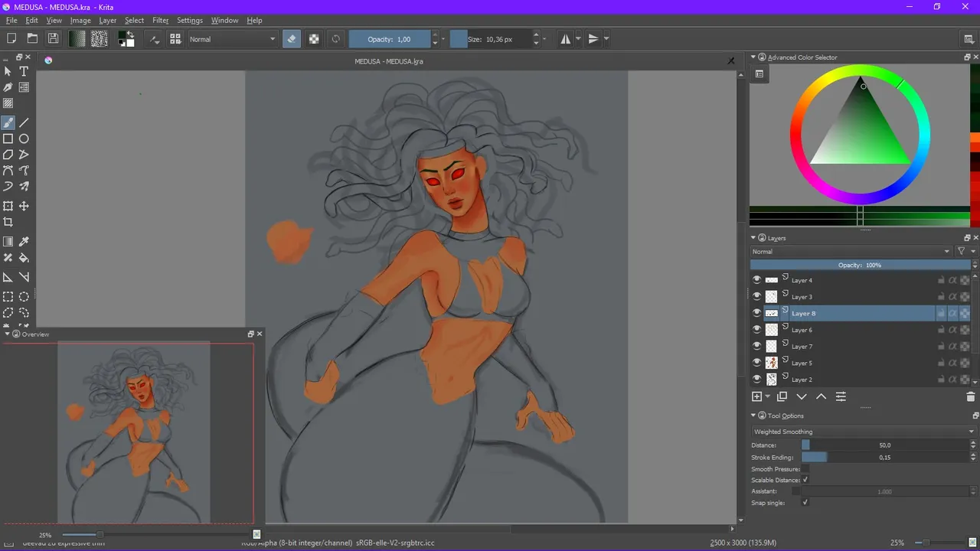Viewport: 980px width, 551px height.
Task: Select the Bezier Curve tool
Action: point(8,171)
